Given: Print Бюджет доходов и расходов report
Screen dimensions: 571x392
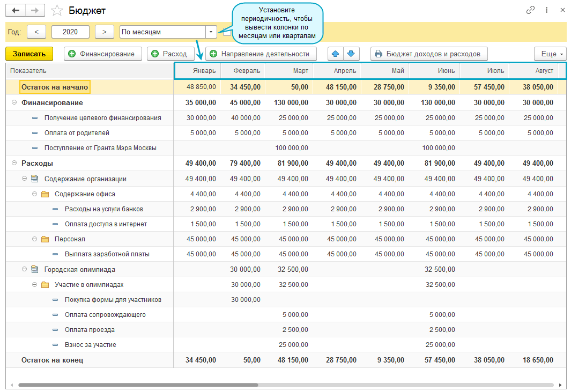Looking at the screenshot, I should [x=429, y=54].
